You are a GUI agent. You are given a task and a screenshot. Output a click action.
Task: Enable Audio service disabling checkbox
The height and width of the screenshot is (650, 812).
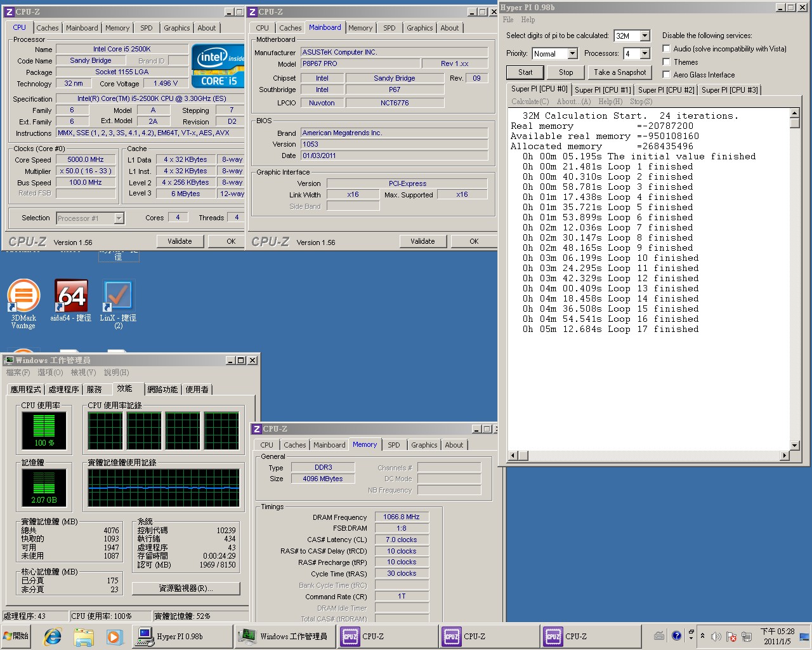pyautogui.click(x=666, y=49)
